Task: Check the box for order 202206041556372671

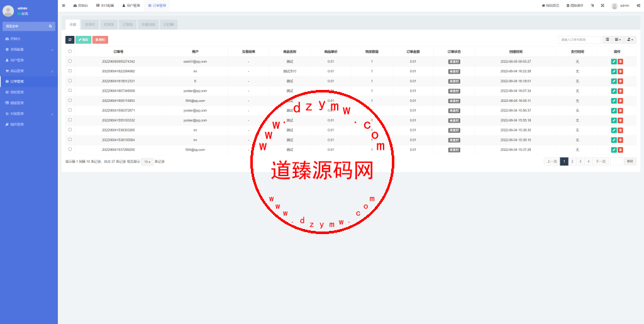Action: tap(70, 110)
